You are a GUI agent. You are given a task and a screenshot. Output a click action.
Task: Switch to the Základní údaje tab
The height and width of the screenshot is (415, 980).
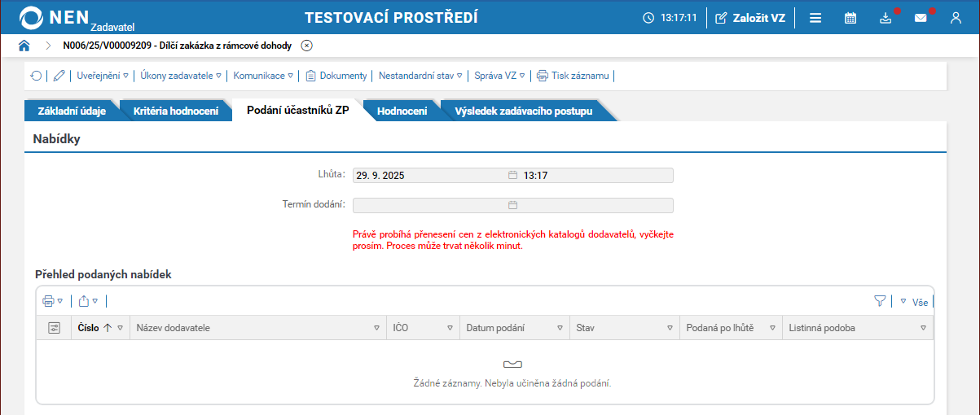72,111
